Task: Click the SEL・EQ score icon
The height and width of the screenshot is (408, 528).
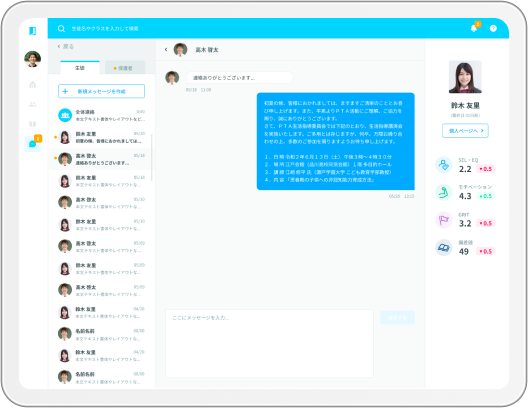Action: [444, 165]
